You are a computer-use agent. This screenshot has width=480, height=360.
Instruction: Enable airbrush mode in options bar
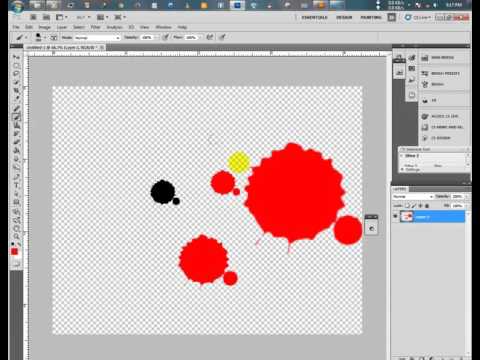[210, 37]
